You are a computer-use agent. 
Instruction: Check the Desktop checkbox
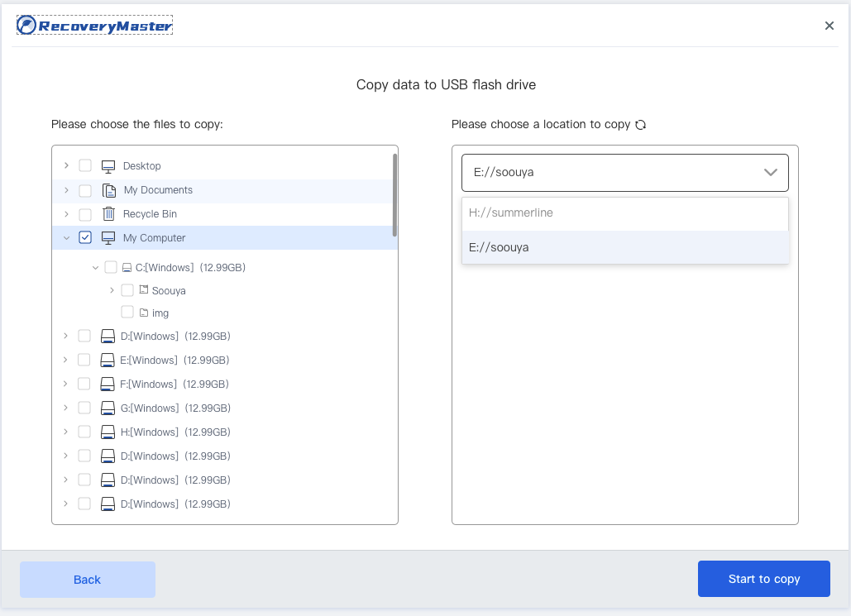tap(85, 166)
